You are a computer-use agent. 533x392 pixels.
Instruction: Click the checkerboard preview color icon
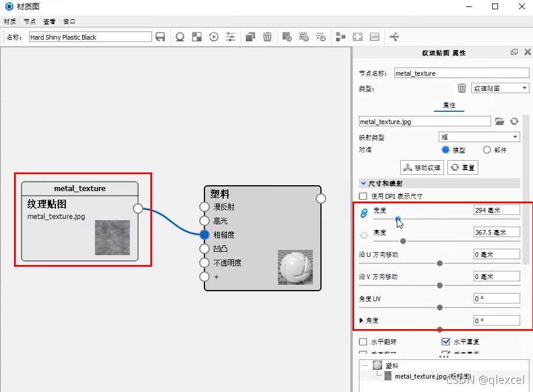click(197, 37)
